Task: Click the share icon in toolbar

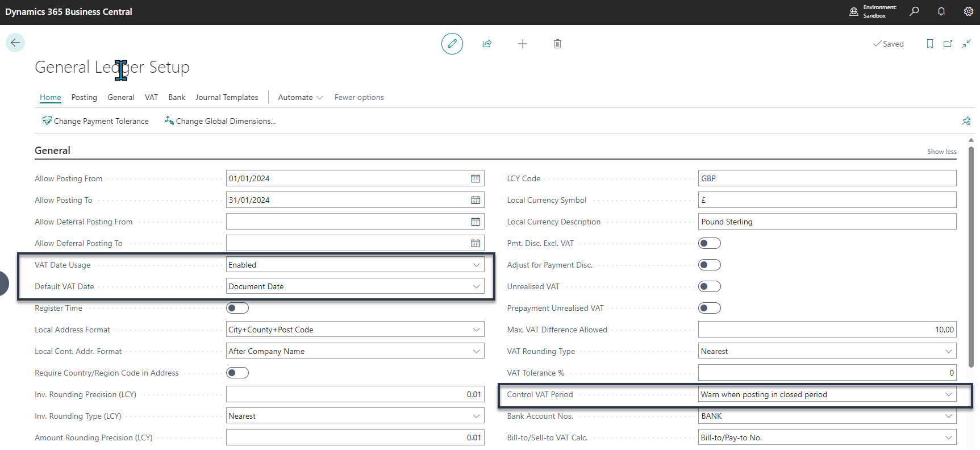Action: (487, 44)
